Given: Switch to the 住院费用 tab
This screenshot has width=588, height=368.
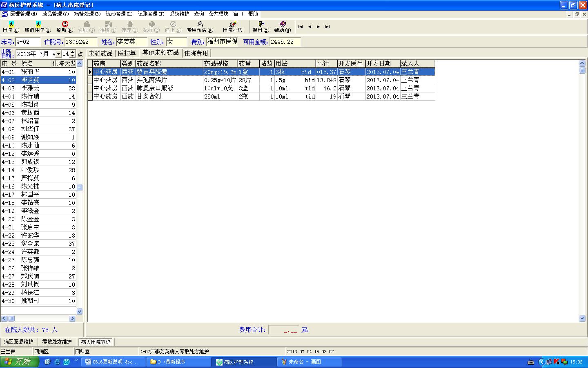Looking at the screenshot, I should [196, 53].
